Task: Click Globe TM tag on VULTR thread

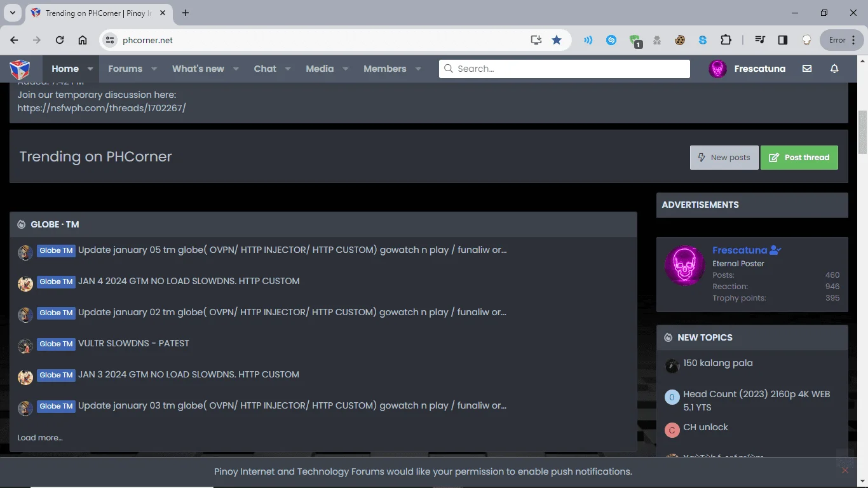Action: 56,344
